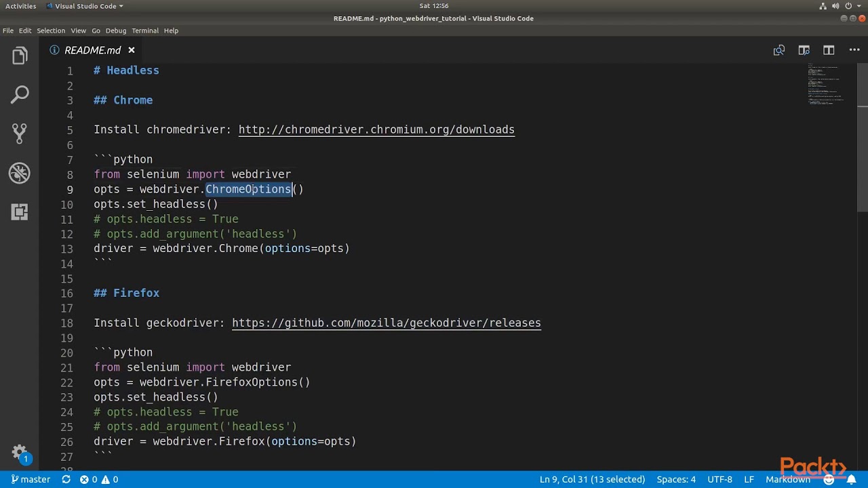Click the Ln 9, Col 31 cursor position
The height and width of the screenshot is (488, 868).
[592, 479]
